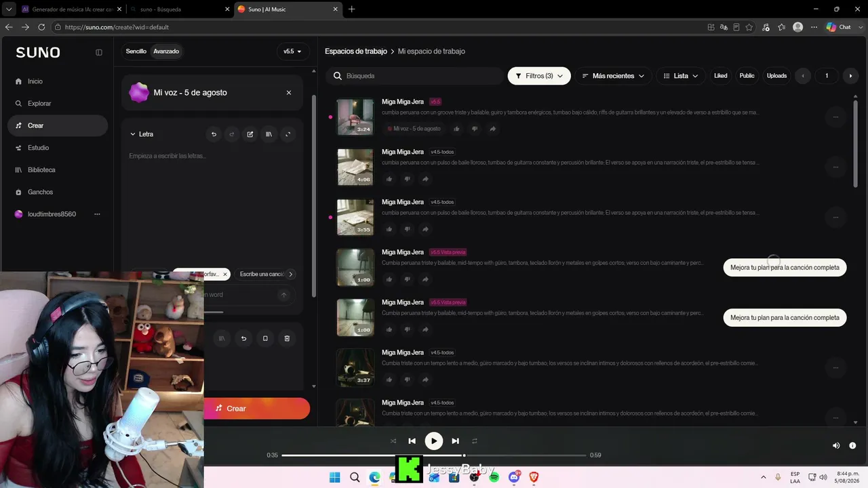Click the gradient Crear button
This screenshot has height=488, width=868.
click(257, 409)
